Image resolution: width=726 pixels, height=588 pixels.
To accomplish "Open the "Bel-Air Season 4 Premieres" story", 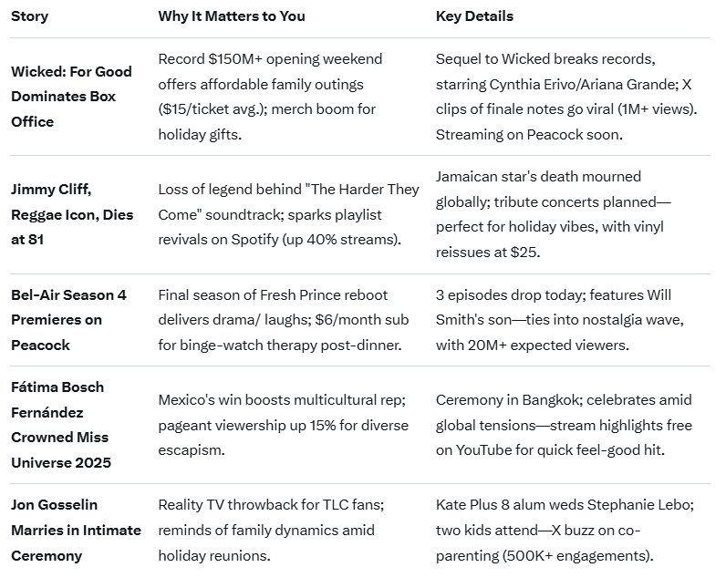I will pyautogui.click(x=68, y=320).
